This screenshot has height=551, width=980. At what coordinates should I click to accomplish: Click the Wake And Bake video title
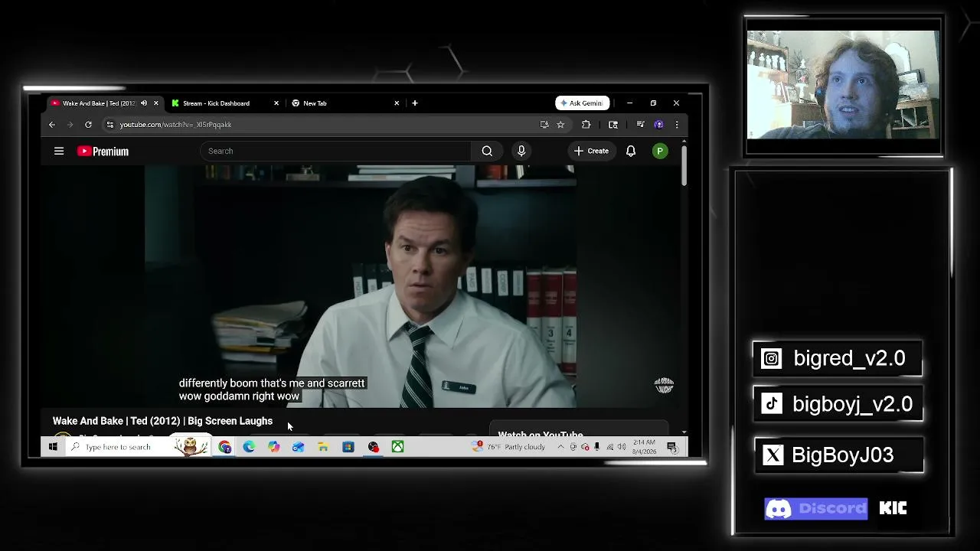[162, 421]
